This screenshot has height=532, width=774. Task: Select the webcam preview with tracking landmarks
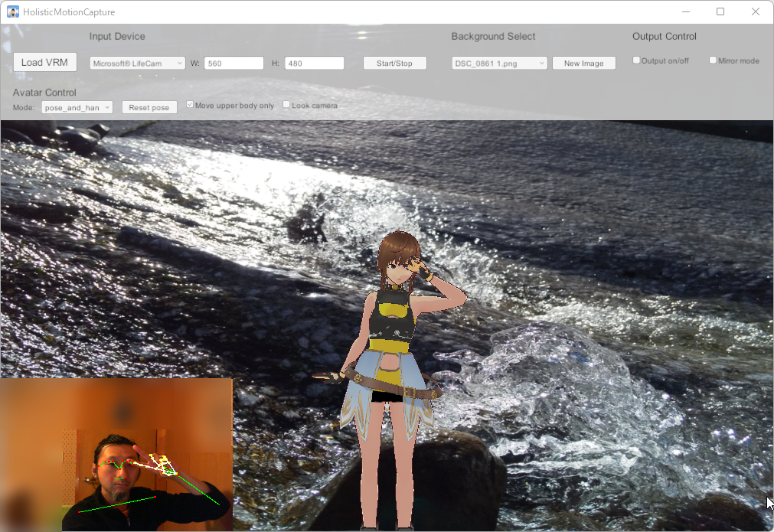116,453
